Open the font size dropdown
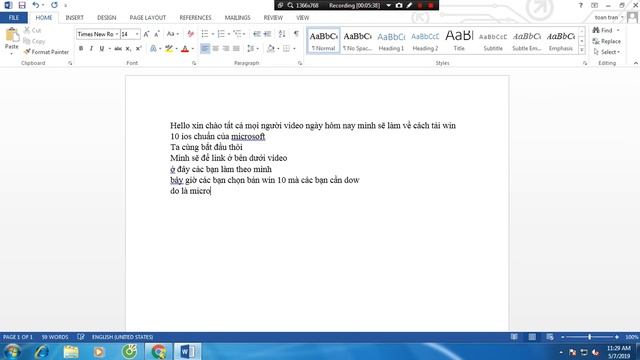This screenshot has height=360, width=640. click(137, 34)
